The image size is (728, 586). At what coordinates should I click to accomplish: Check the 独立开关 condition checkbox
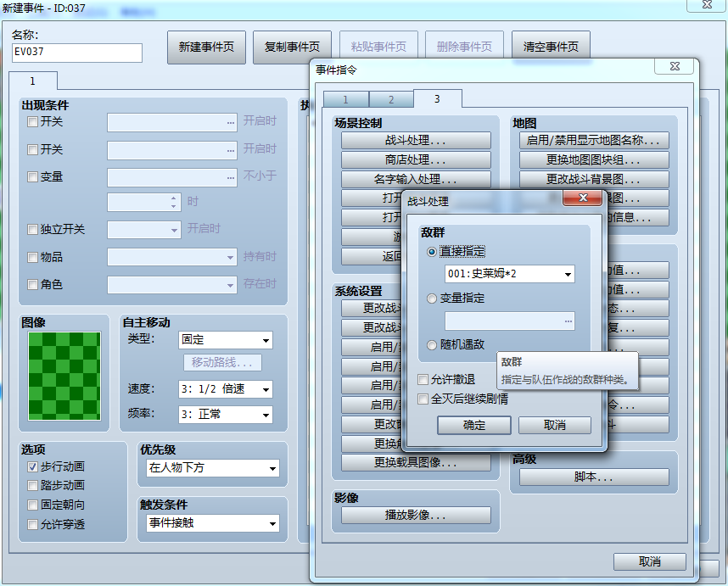[32, 229]
